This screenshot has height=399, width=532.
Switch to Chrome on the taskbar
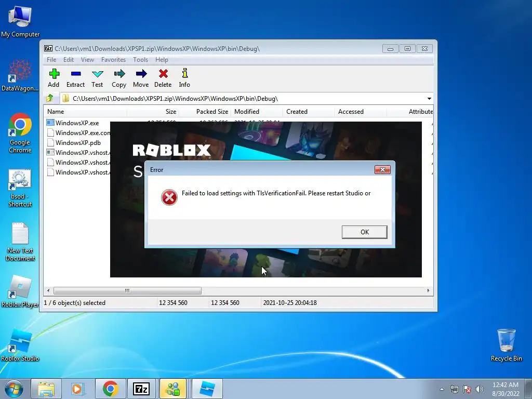[x=110, y=389]
